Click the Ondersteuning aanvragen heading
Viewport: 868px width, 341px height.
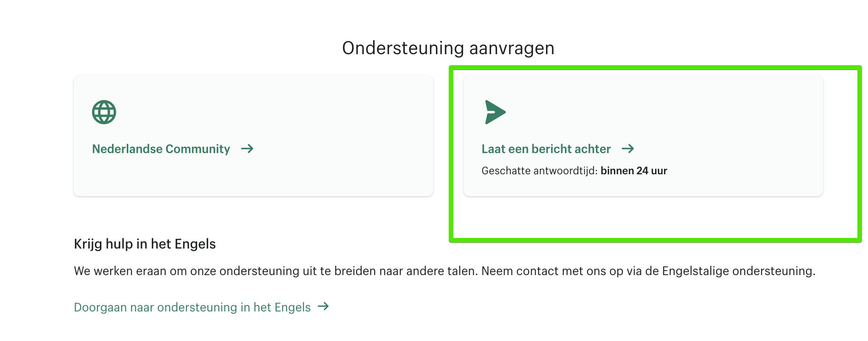tap(448, 48)
